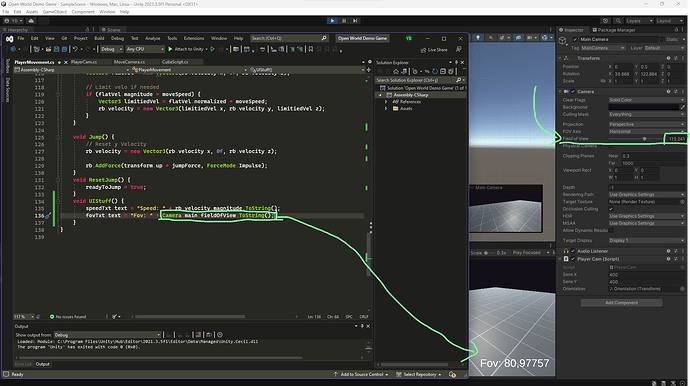
Task: Toggle scene visibility hidden-eye icon in Scene toolbar
Action: coord(518,38)
